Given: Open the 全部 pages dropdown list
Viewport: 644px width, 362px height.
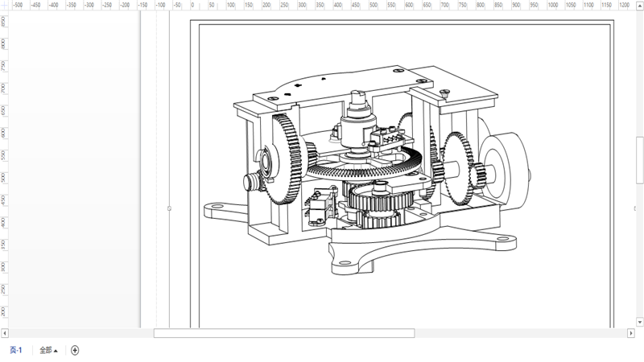Looking at the screenshot, I should click(x=48, y=350).
